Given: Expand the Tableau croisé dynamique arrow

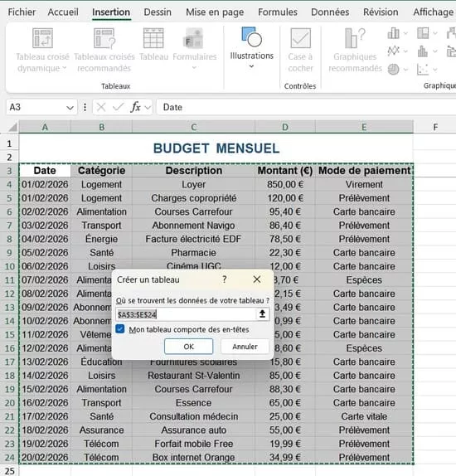Looking at the screenshot, I should 65,68.
